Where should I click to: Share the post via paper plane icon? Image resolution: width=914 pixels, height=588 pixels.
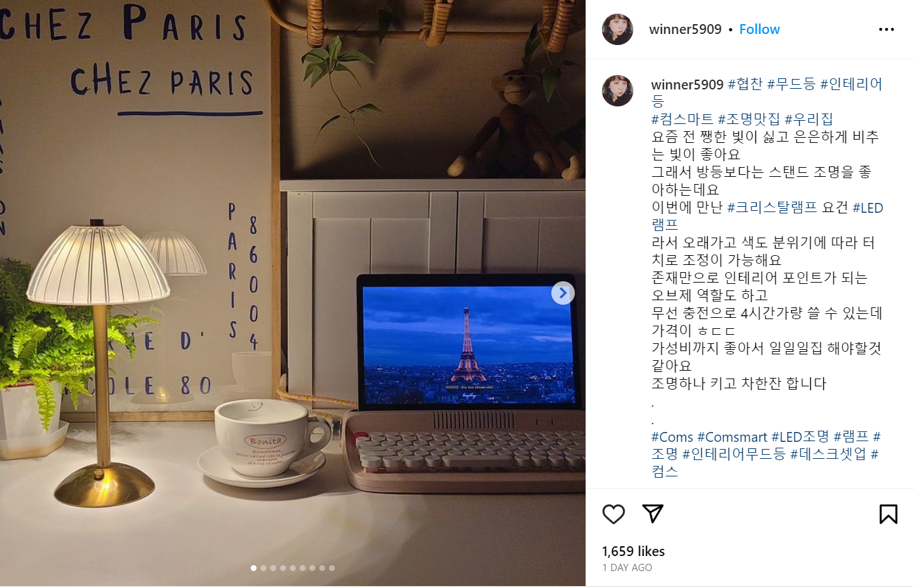point(653,514)
